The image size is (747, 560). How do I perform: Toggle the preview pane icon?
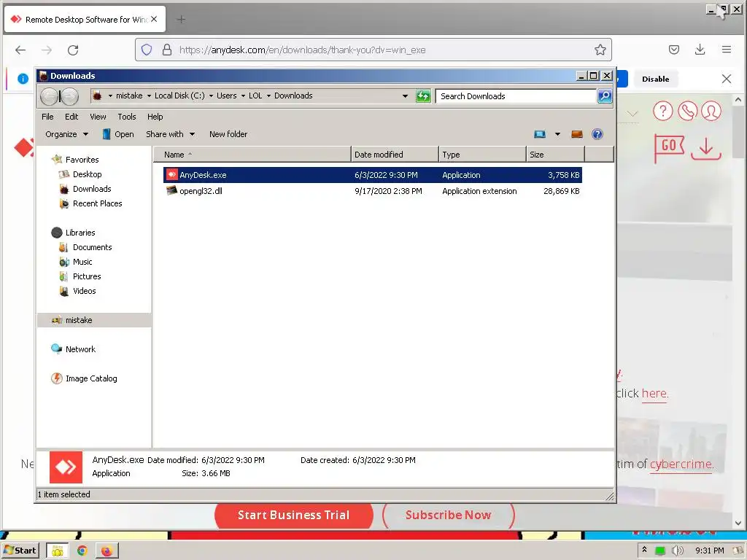577,134
